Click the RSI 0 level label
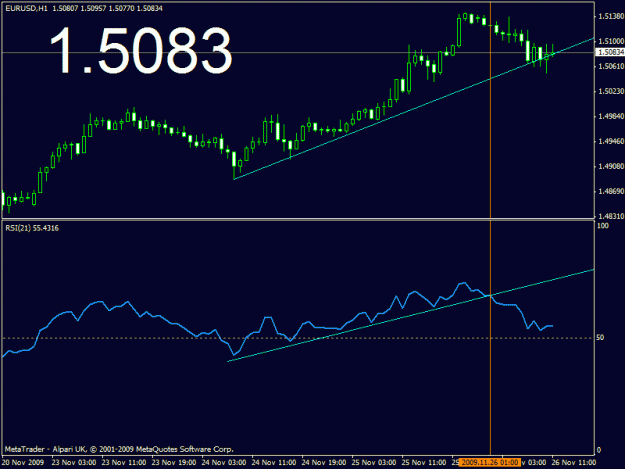The width and height of the screenshot is (625, 469). coord(599,450)
